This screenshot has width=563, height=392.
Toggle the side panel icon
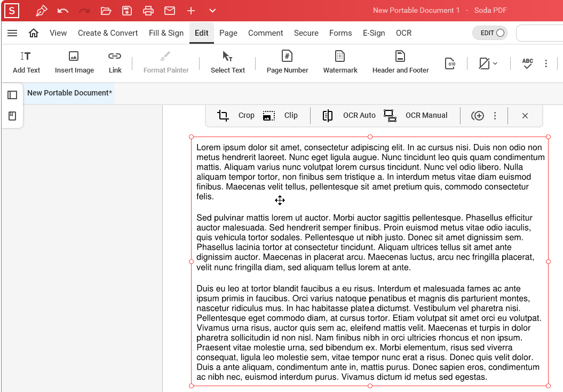pos(12,95)
